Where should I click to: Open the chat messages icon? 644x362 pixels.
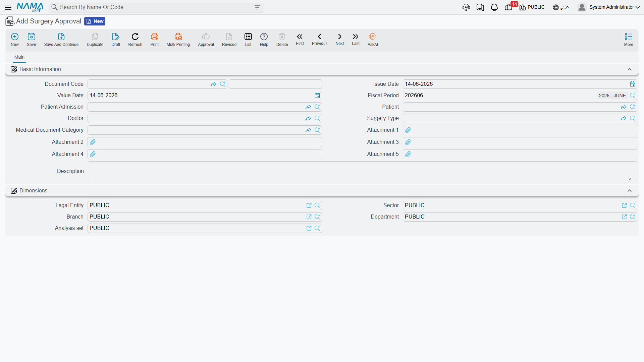tap(480, 7)
